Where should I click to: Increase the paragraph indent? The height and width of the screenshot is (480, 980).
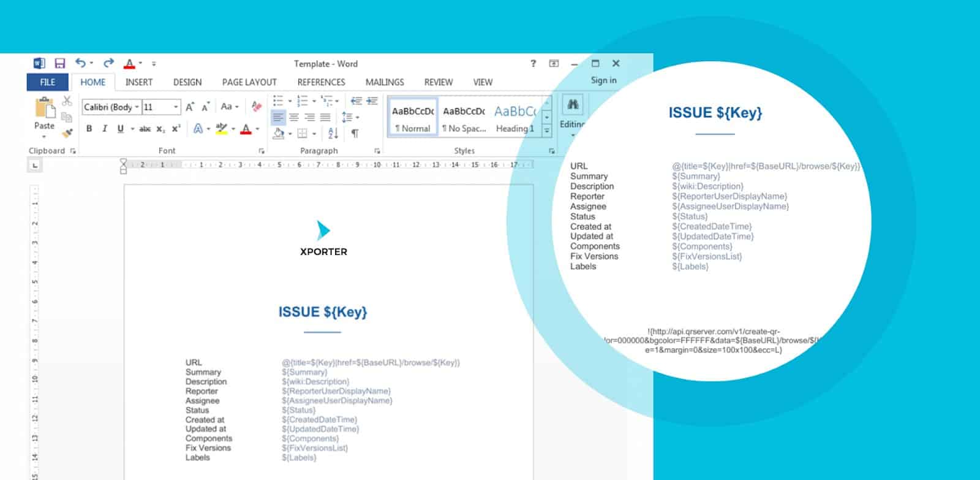coord(372,101)
